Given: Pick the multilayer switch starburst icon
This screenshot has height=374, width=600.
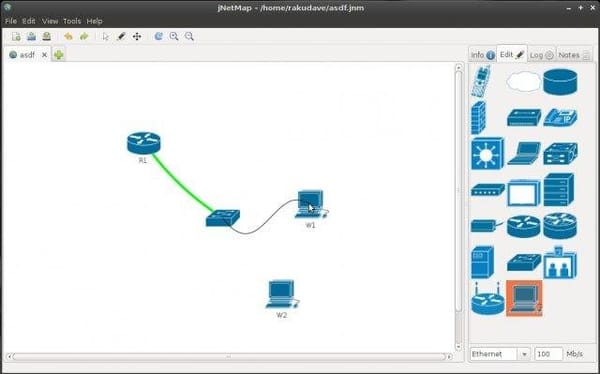Looking at the screenshot, I should coord(487,154).
